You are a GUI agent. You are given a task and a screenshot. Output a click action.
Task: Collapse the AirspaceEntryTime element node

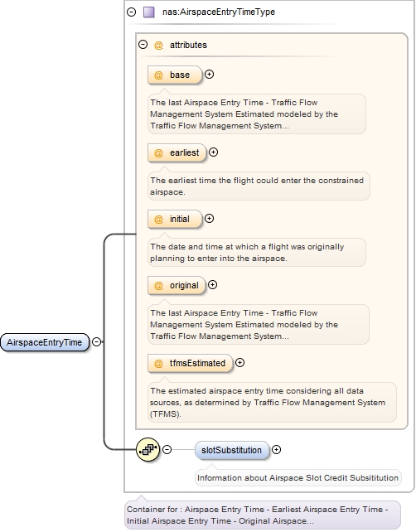(97, 341)
